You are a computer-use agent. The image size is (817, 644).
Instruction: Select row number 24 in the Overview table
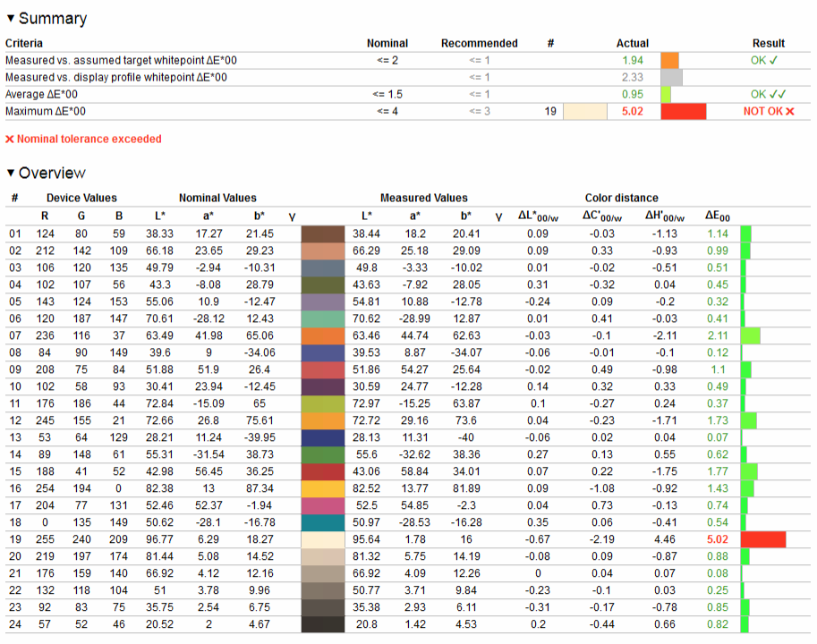point(14,624)
